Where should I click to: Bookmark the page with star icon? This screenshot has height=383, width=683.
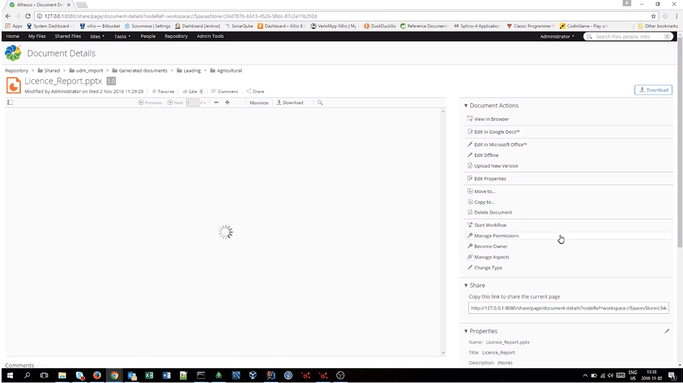(653, 16)
